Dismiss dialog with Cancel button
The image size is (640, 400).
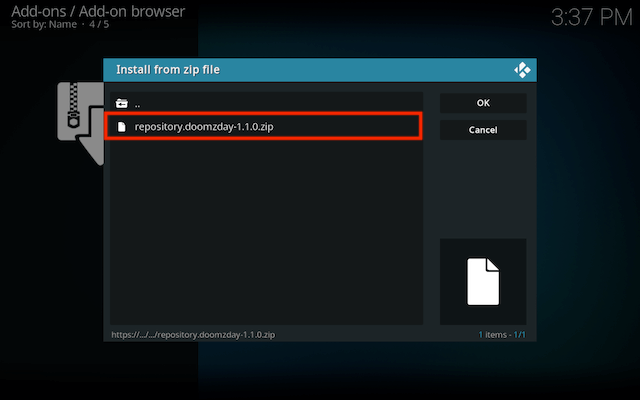tap(483, 130)
